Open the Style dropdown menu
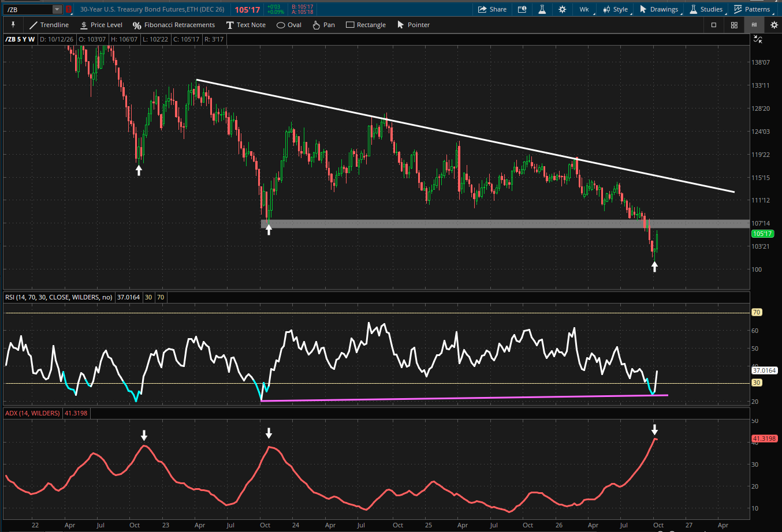This screenshot has width=782, height=532. [616, 9]
